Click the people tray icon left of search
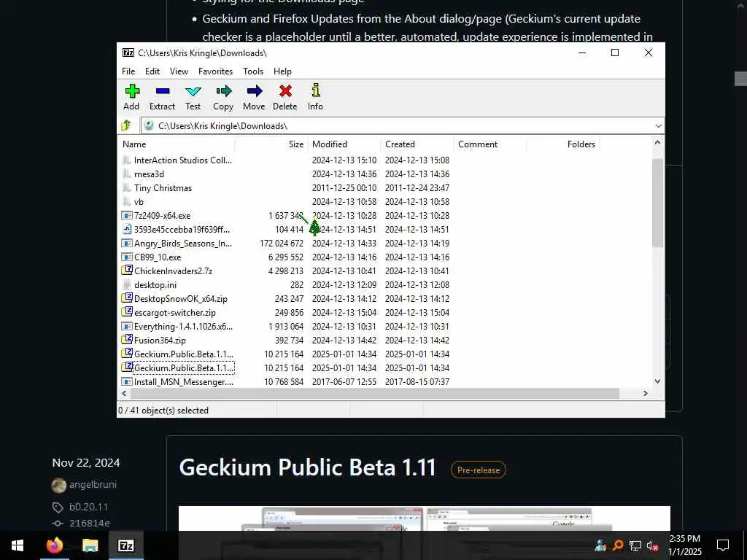Image resolution: width=747 pixels, height=560 pixels. point(600,545)
